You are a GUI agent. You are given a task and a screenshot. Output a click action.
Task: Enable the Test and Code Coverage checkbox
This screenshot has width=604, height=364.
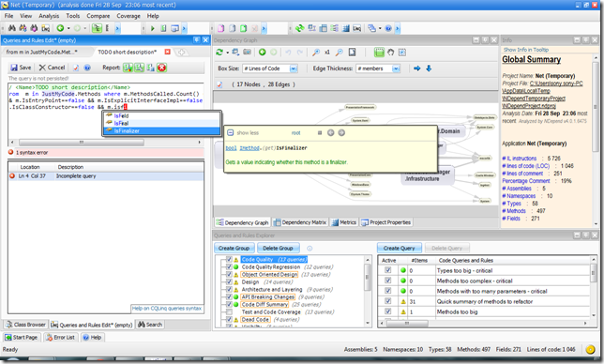tap(229, 312)
